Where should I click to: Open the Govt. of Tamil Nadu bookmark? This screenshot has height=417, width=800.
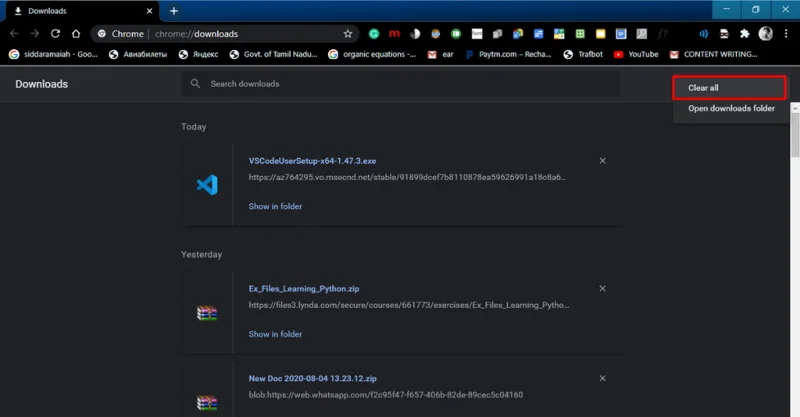click(273, 54)
